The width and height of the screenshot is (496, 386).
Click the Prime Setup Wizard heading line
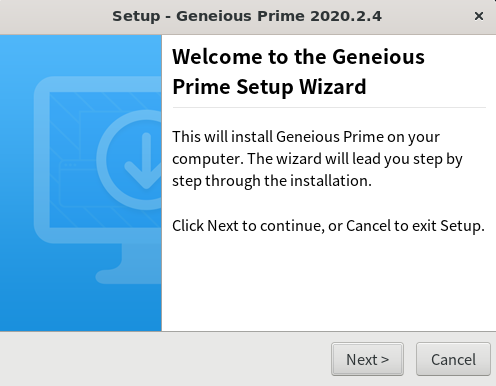(x=269, y=87)
